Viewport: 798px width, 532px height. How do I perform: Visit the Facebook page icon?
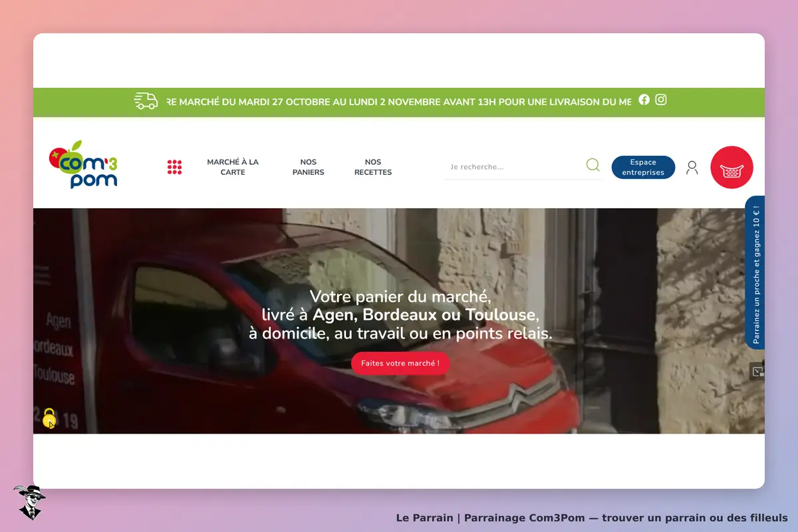644,100
